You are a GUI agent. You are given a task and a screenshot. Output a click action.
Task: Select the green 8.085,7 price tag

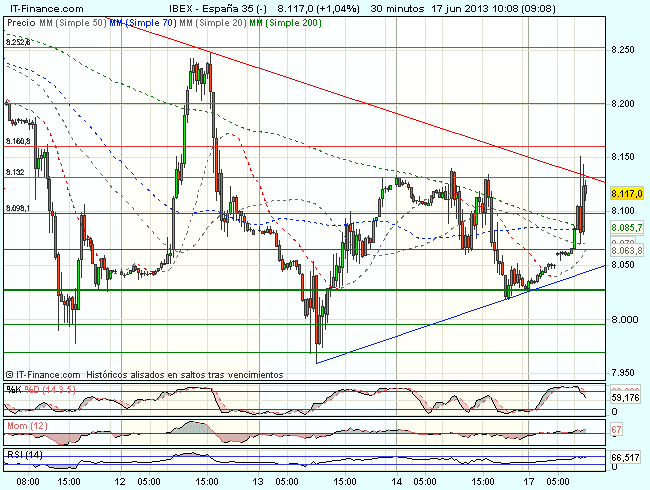point(626,228)
